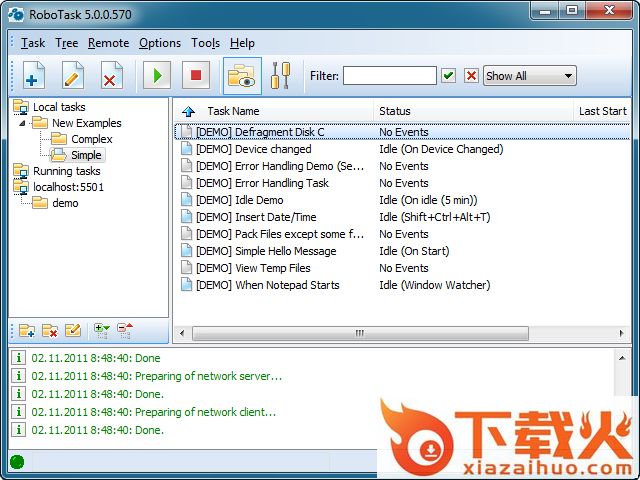This screenshot has width=640, height=480.
Task: Click the log panel scroll up arrow
Action: 622,358
